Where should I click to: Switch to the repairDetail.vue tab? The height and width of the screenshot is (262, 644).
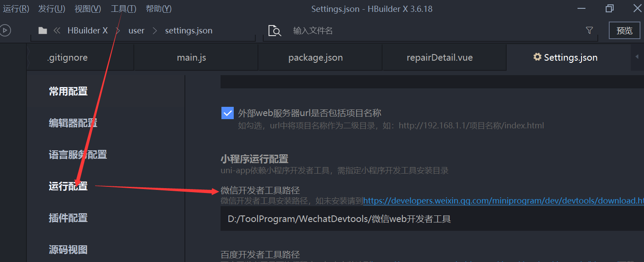tap(440, 58)
